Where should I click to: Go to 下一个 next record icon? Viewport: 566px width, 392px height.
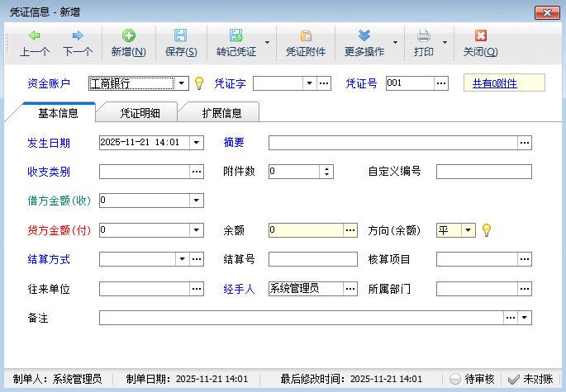coord(78,36)
